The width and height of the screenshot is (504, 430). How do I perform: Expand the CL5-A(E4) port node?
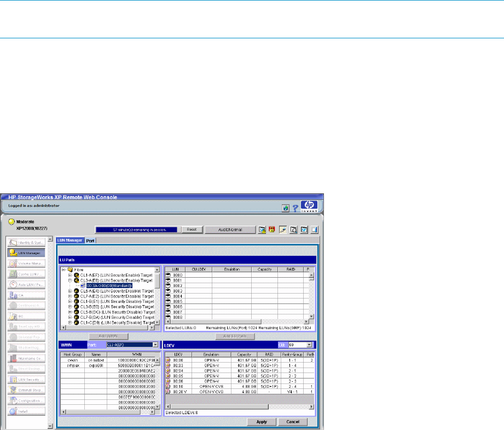69,291
